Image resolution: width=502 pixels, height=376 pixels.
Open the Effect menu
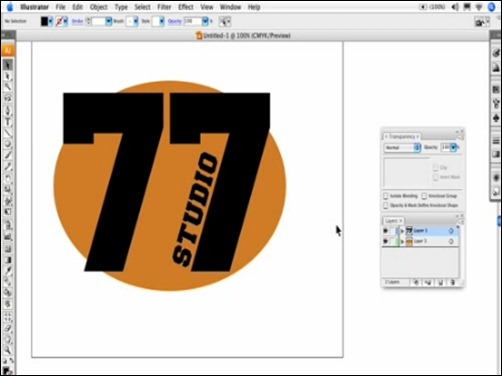pyautogui.click(x=186, y=7)
